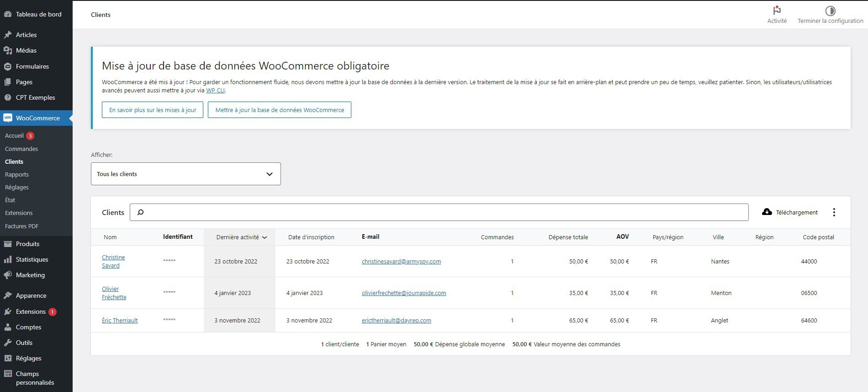The image size is (868, 392).
Task: Click postal code 06500
Action: (x=809, y=293)
